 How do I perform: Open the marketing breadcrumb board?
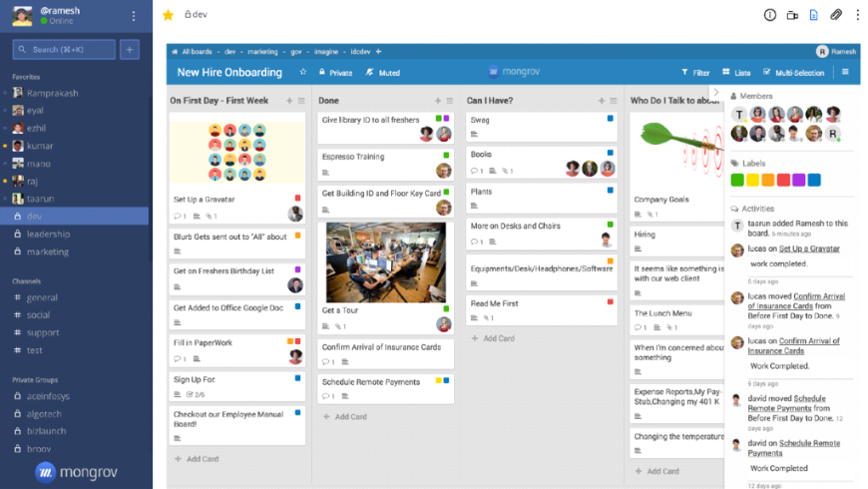tap(262, 52)
